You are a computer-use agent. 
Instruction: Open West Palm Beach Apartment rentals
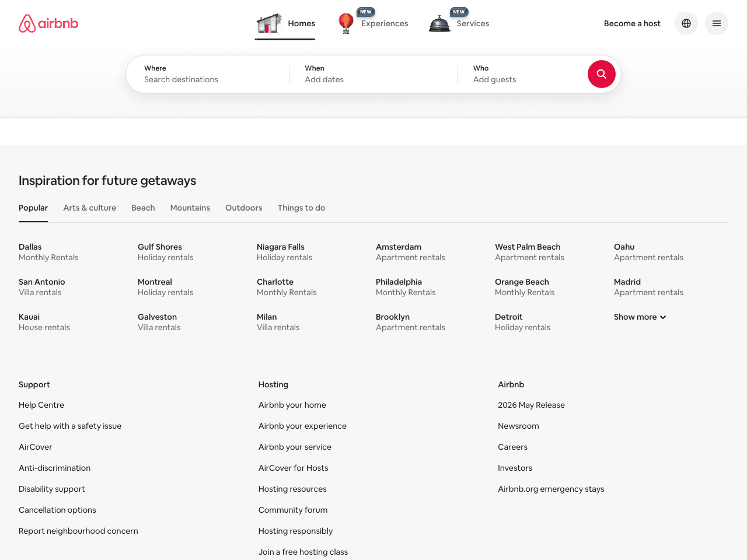[529, 252]
